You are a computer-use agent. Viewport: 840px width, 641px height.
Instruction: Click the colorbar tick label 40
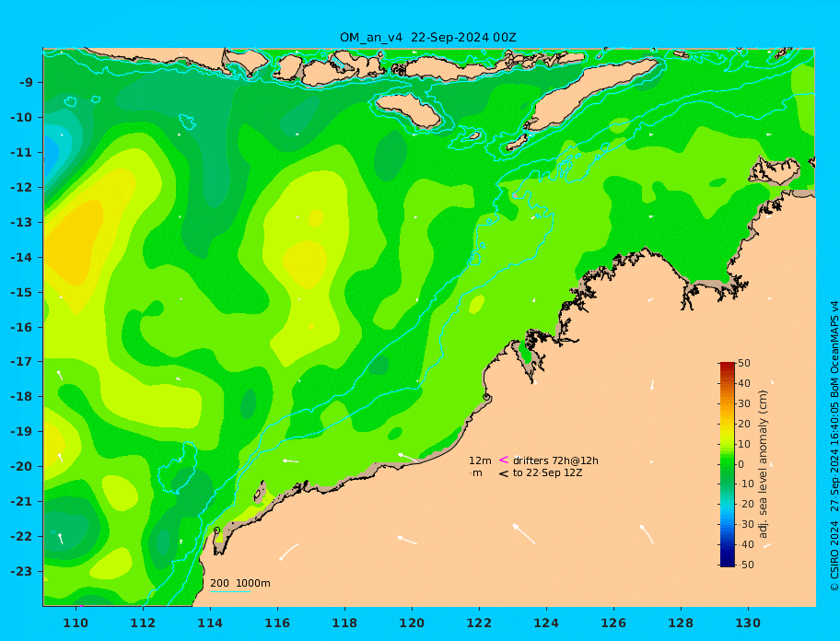pos(743,383)
